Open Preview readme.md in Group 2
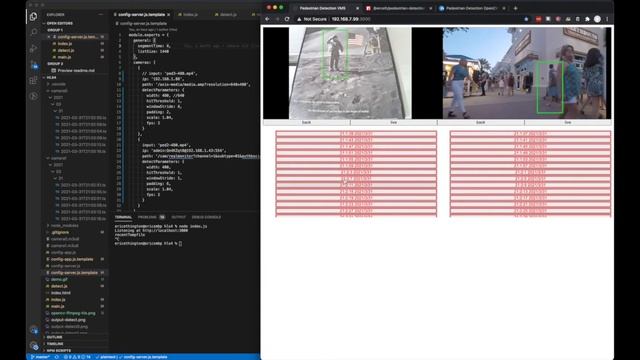Screen dimensions: 640x360 tap(76, 71)
